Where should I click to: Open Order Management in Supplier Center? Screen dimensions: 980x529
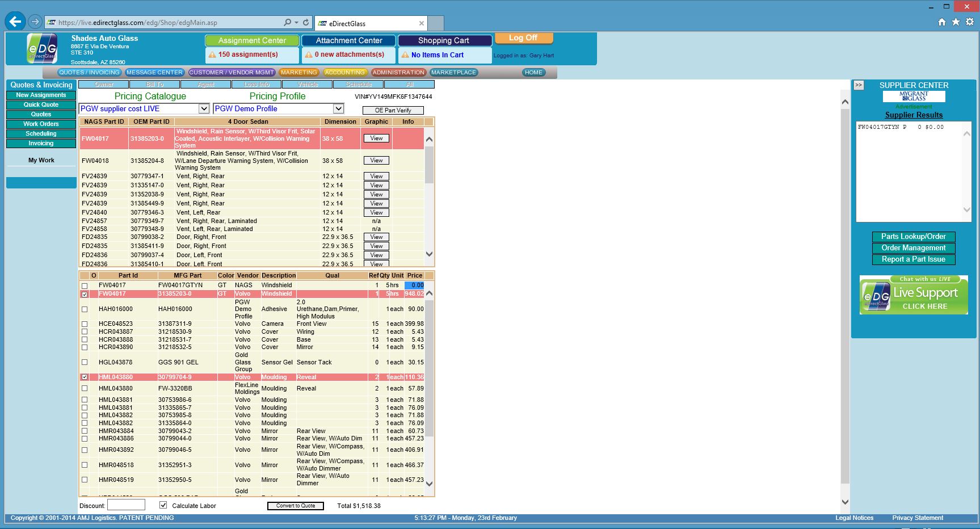(914, 248)
